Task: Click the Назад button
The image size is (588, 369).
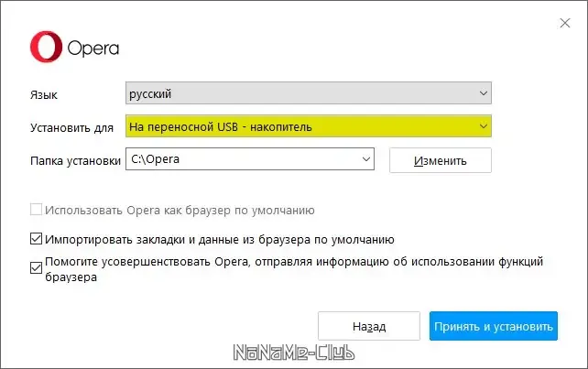Action: pyautogui.click(x=369, y=326)
